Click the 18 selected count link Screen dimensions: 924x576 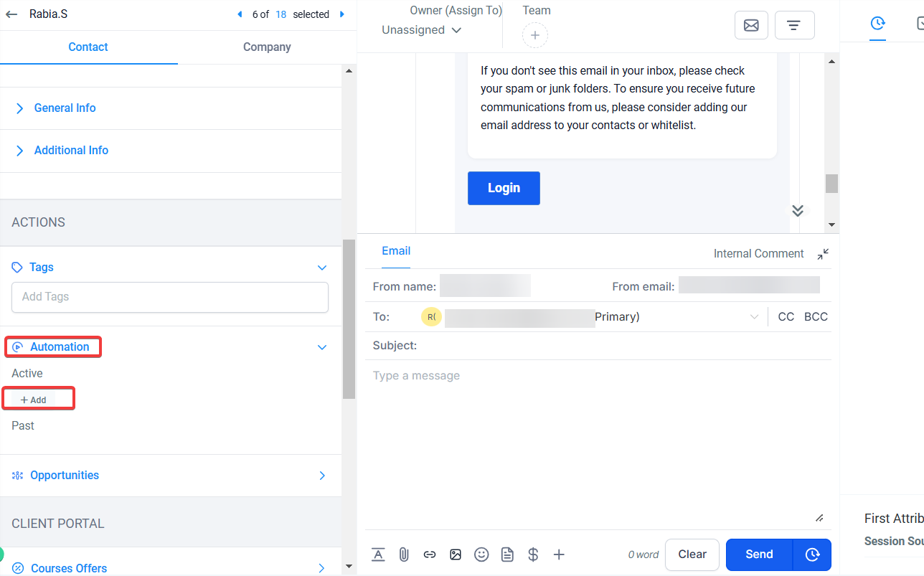281,14
